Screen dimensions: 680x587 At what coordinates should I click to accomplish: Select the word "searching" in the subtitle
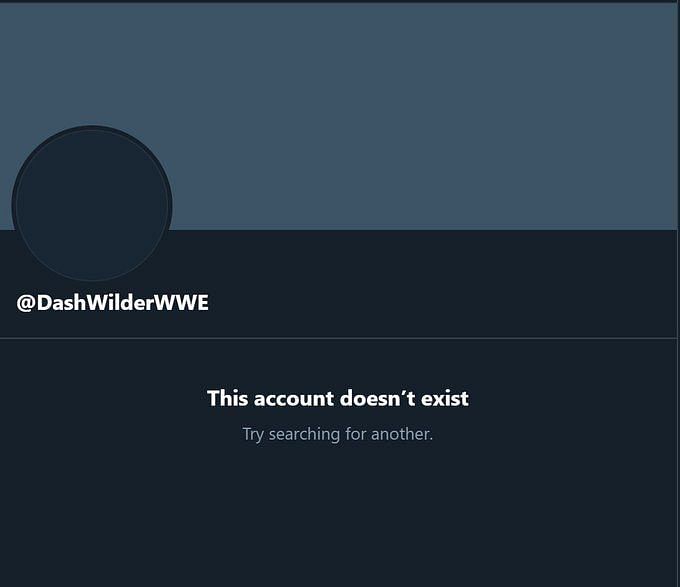point(304,434)
